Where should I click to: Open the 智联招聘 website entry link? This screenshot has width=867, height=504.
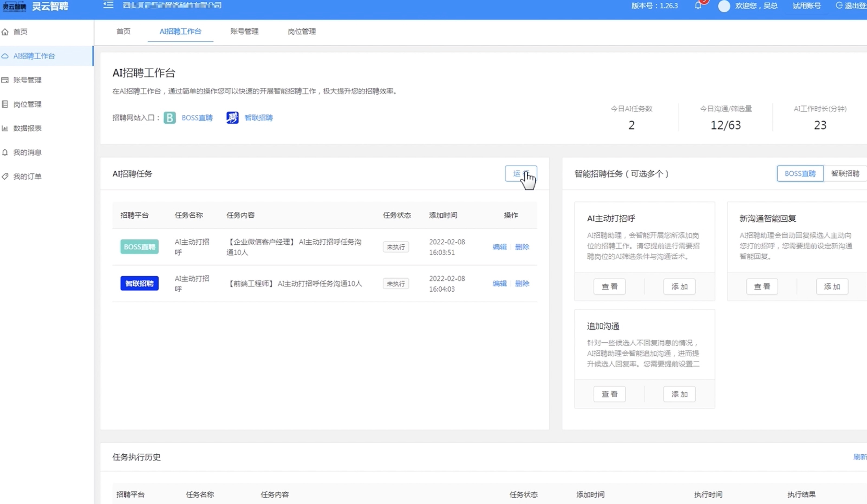258,118
